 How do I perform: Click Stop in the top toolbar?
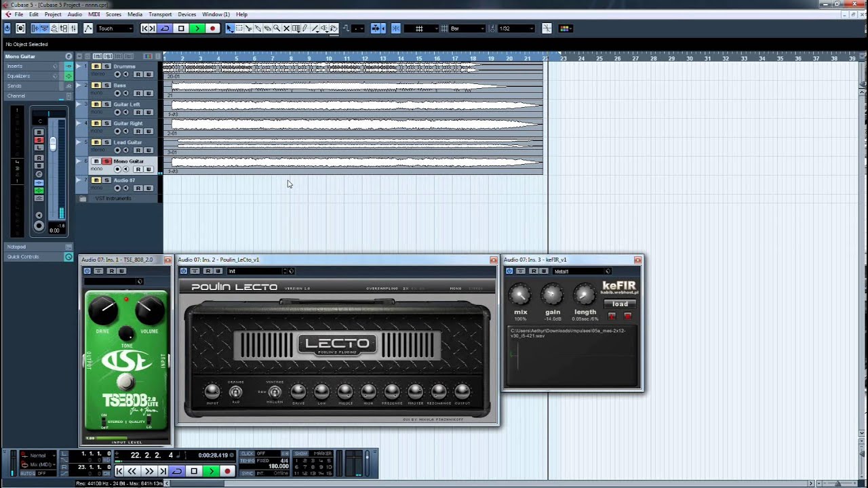181,28
